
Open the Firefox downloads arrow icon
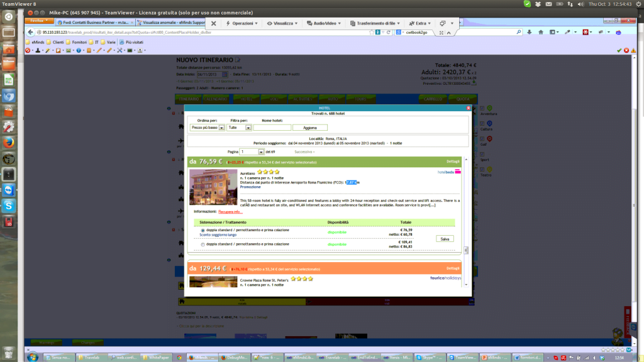point(530,32)
